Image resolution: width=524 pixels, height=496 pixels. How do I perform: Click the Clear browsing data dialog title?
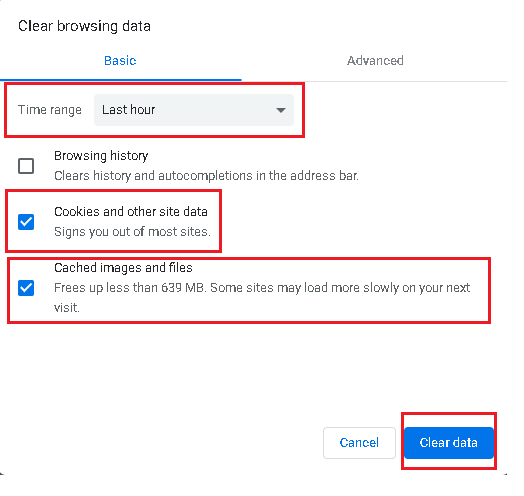pyautogui.click(x=84, y=26)
